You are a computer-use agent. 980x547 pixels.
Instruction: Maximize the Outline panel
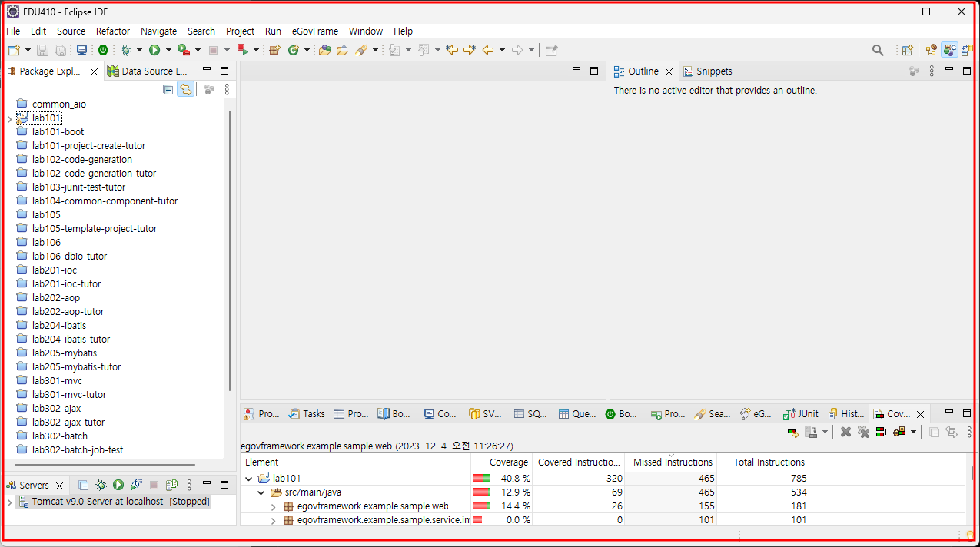point(967,71)
